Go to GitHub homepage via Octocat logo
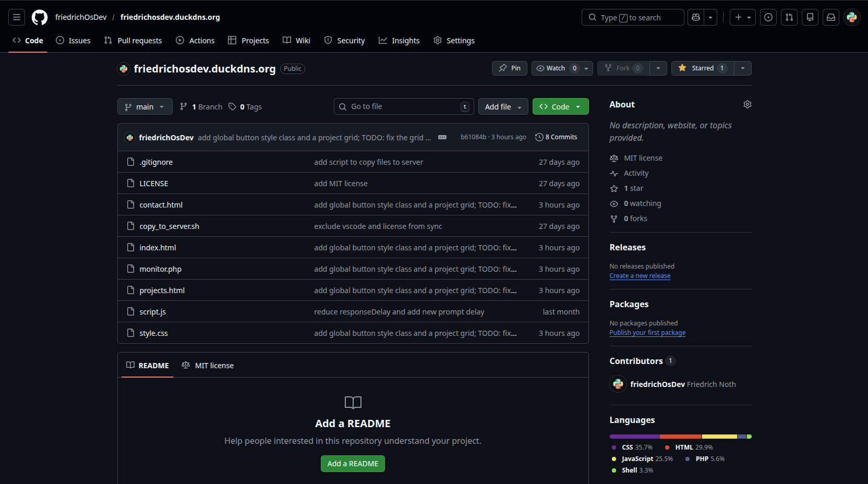 (40, 17)
